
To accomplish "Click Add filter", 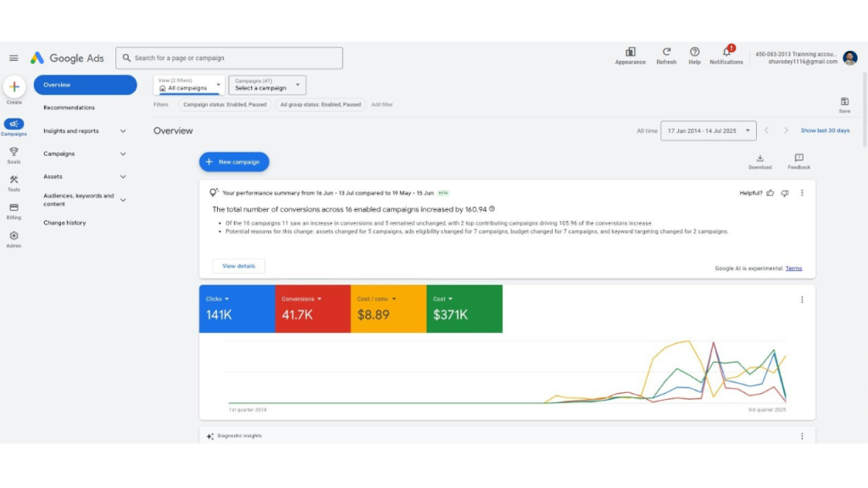I will point(382,104).
